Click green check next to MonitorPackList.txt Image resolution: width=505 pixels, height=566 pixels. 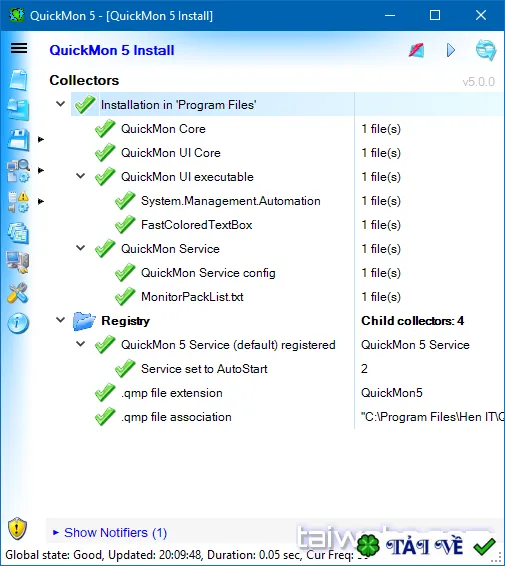pos(125,297)
